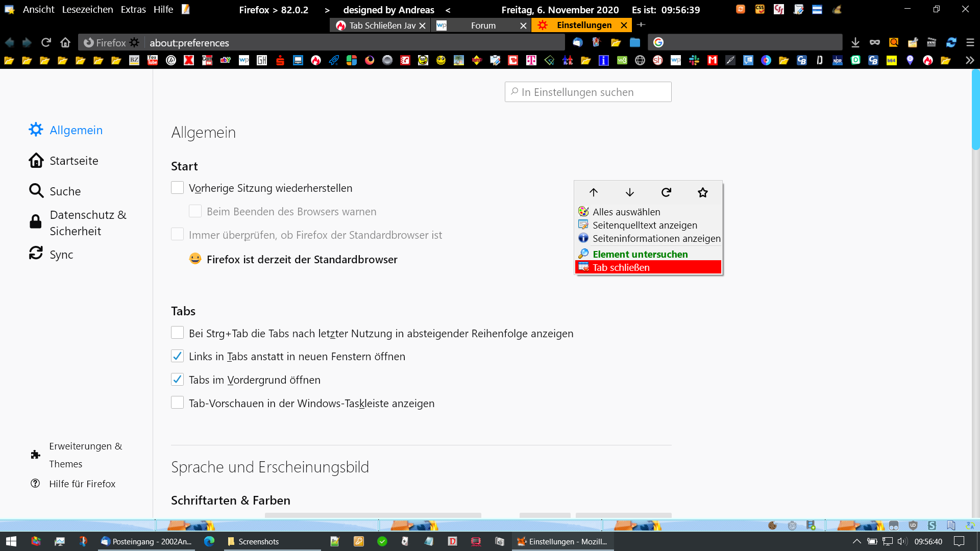Click the up arrow in context menu

click(593, 192)
